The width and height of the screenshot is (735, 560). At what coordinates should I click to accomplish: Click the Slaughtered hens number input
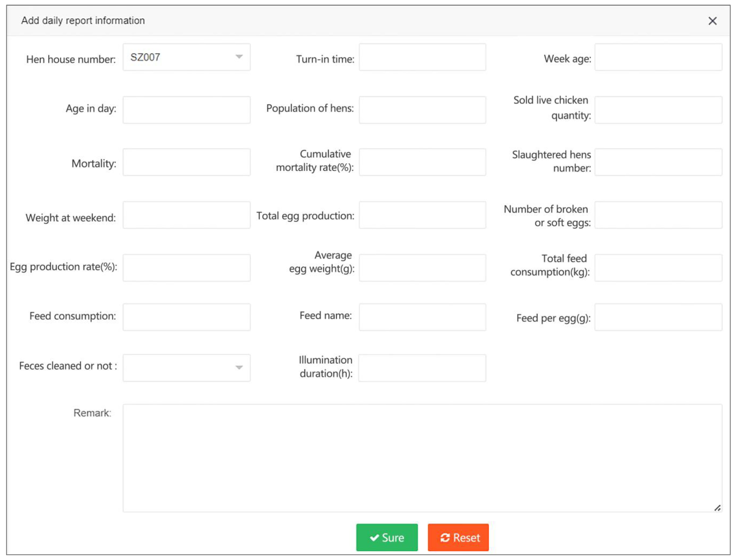click(x=658, y=162)
